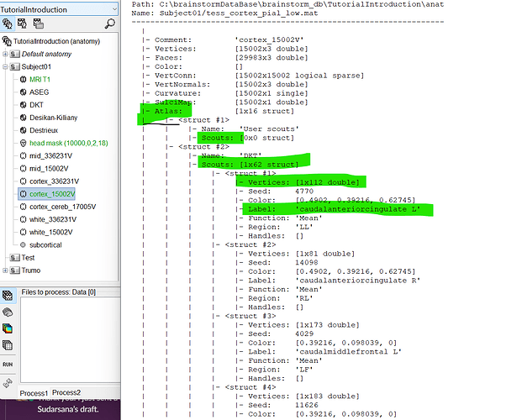
Task: Expand the Trumo subject node
Action: tap(5, 270)
